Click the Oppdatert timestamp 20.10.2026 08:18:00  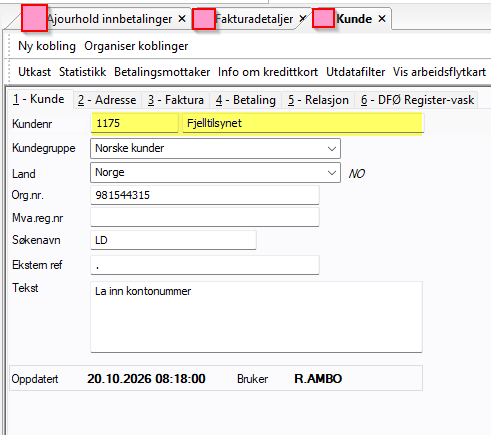146,379
